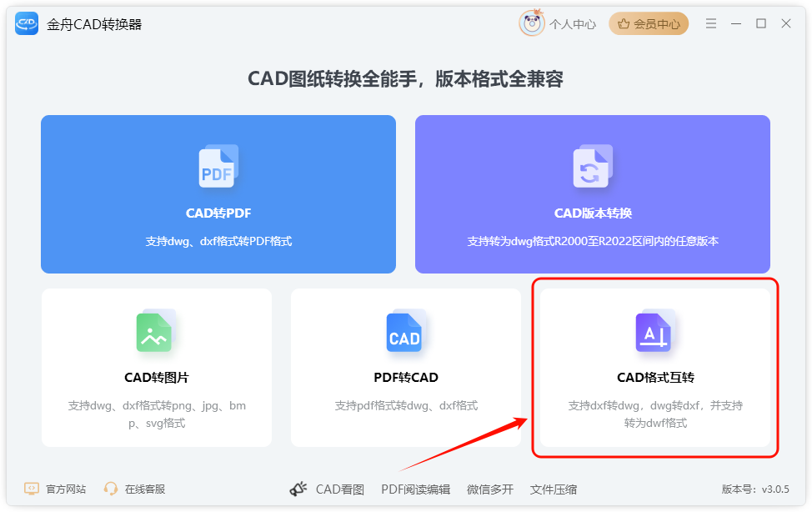The image size is (812, 512).
Task: Open the 文件压缩 link
Action: click(553, 489)
